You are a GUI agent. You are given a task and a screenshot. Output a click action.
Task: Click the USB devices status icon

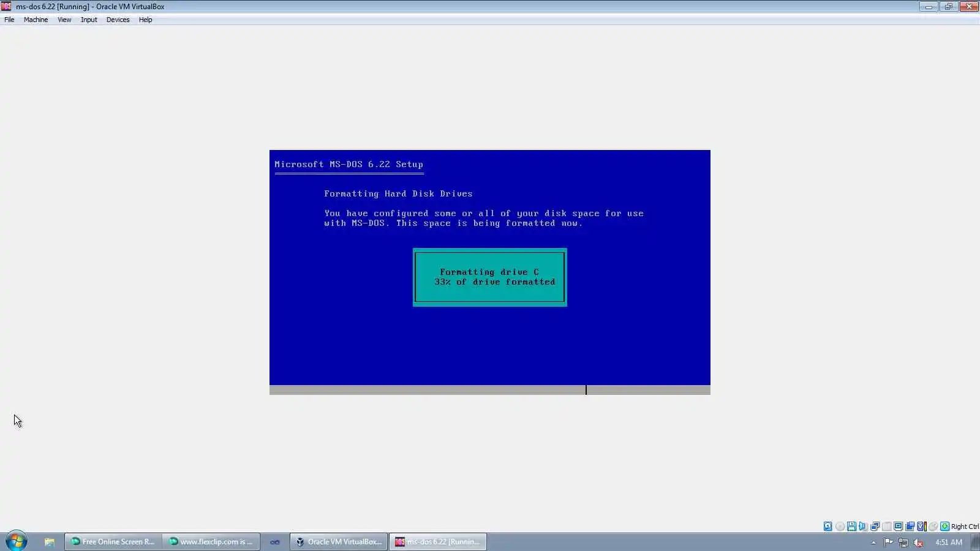886,527
